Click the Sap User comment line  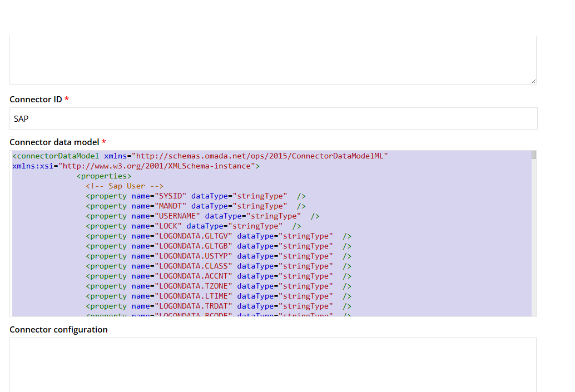pyautogui.click(x=125, y=186)
